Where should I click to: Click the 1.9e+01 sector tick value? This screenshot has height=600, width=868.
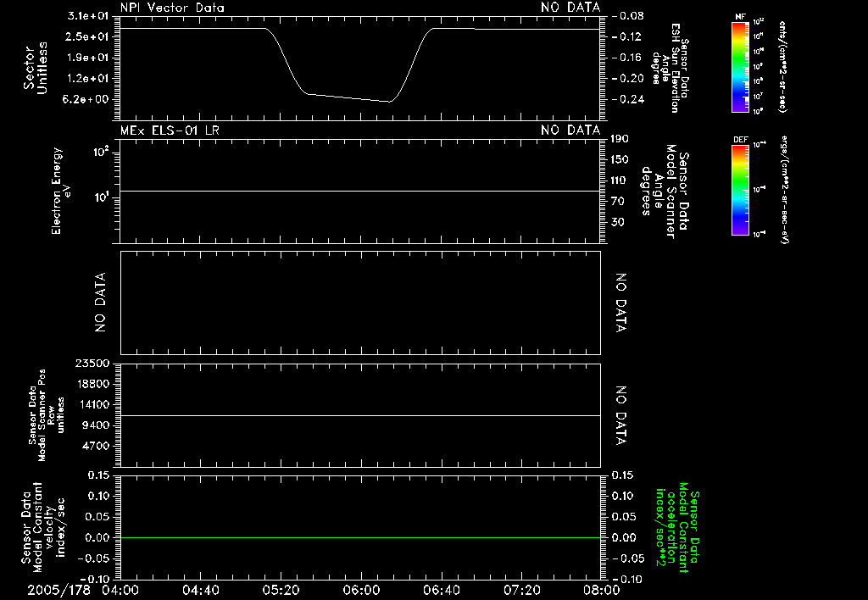pyautogui.click(x=88, y=58)
